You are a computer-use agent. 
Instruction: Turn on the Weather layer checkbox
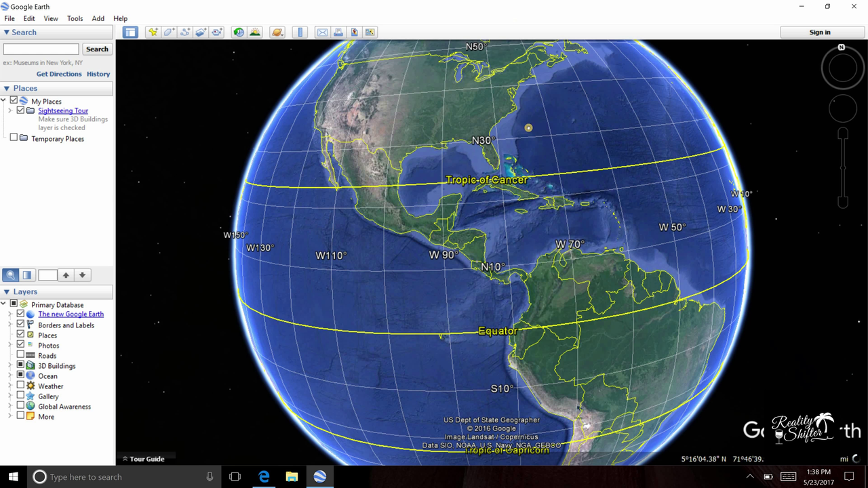tap(20, 386)
